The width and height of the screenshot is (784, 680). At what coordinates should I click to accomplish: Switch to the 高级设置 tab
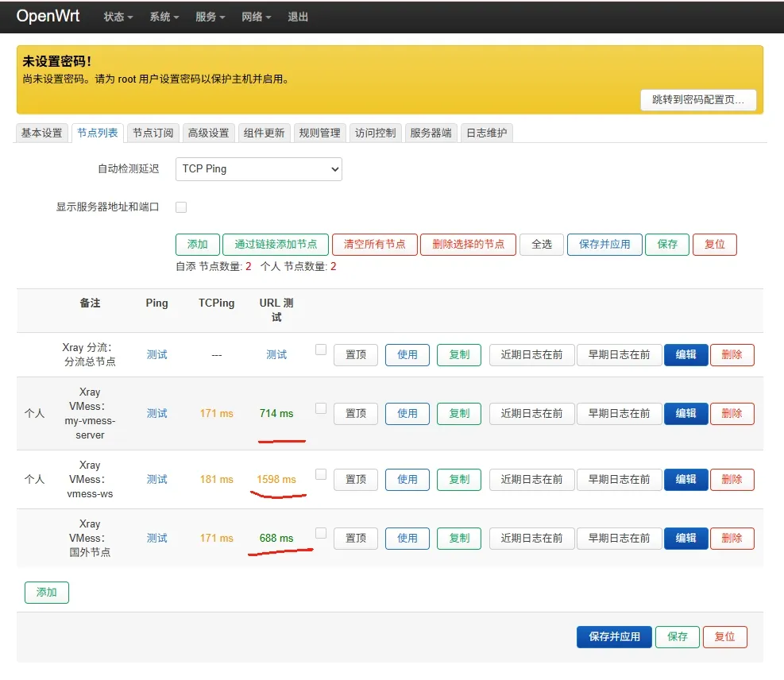click(x=208, y=133)
